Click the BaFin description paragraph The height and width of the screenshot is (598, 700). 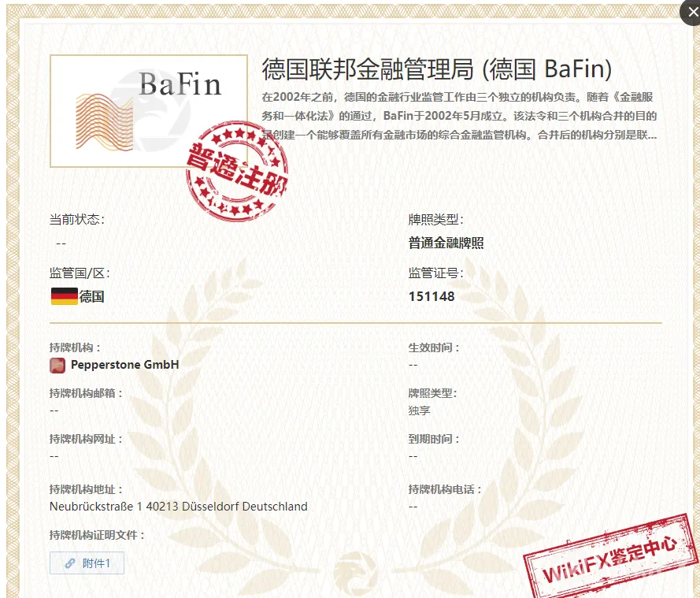click(459, 116)
